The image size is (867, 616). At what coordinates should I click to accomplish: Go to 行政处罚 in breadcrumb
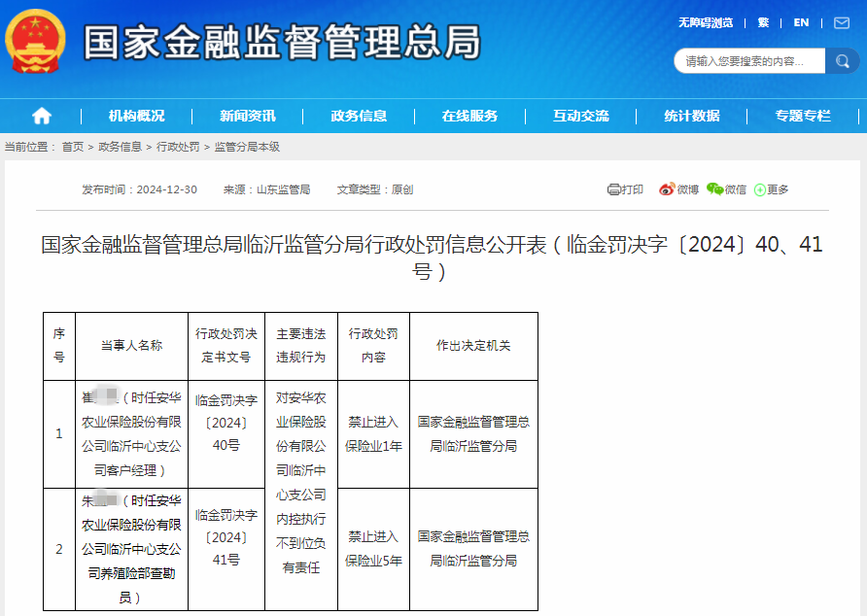coord(178,147)
